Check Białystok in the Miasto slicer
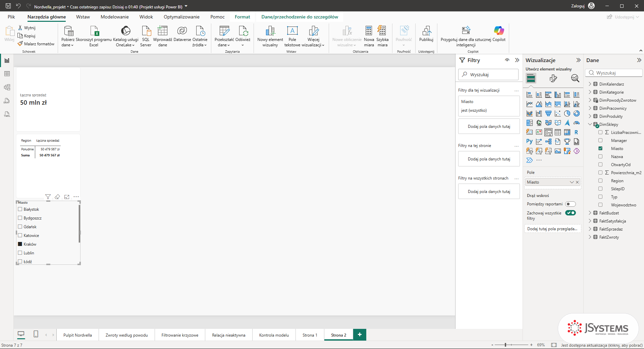The height and width of the screenshot is (349, 644). 20,209
